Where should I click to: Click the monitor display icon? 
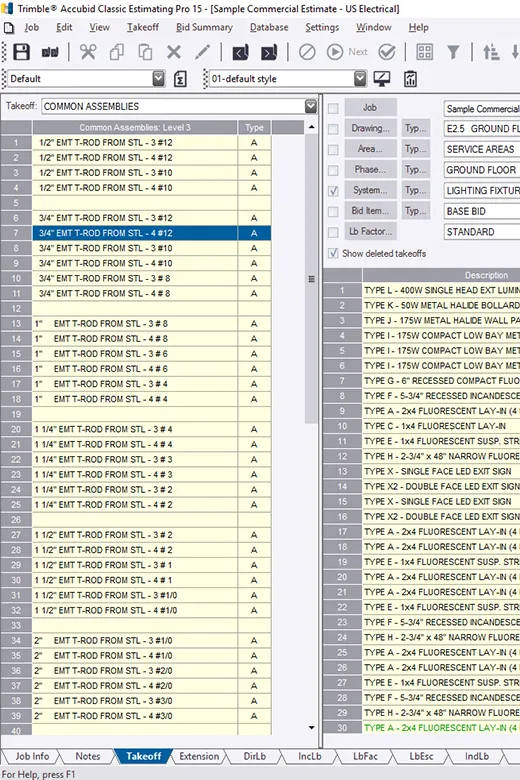[x=382, y=79]
